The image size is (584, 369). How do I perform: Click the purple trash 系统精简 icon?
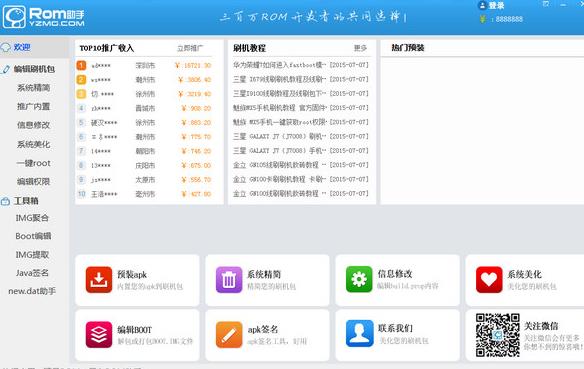click(229, 279)
